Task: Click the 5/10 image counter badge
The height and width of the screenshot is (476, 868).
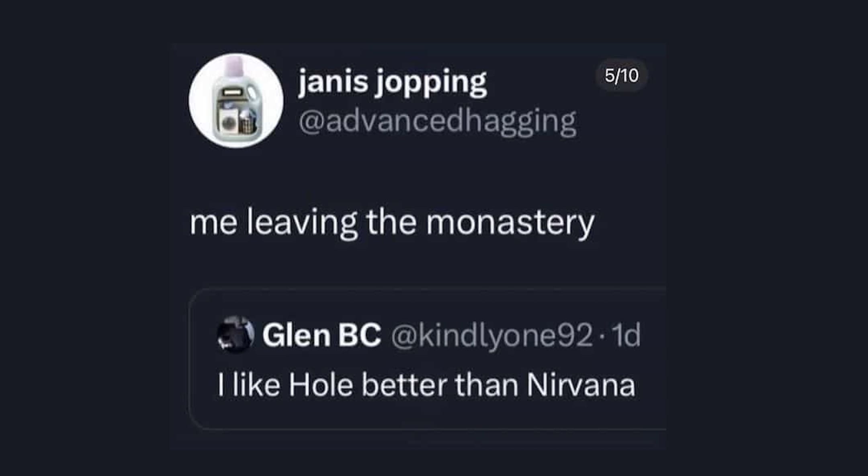Action: click(x=621, y=76)
